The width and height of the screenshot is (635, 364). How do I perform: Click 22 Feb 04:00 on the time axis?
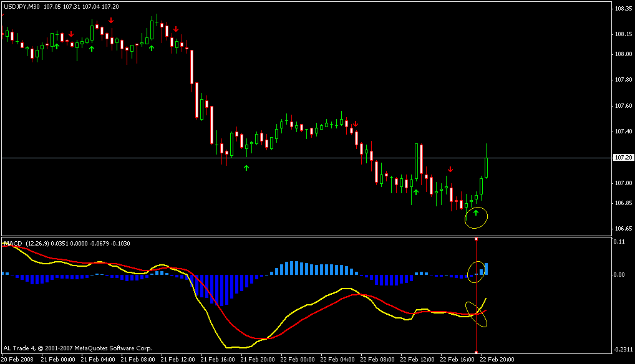pos(337,359)
